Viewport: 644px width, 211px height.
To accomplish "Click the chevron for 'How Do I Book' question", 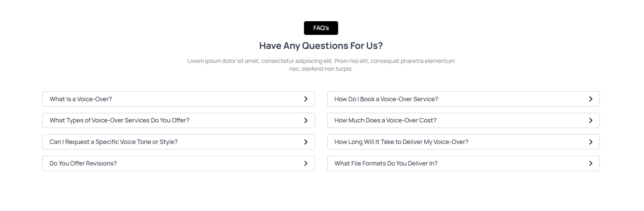I will (591, 99).
